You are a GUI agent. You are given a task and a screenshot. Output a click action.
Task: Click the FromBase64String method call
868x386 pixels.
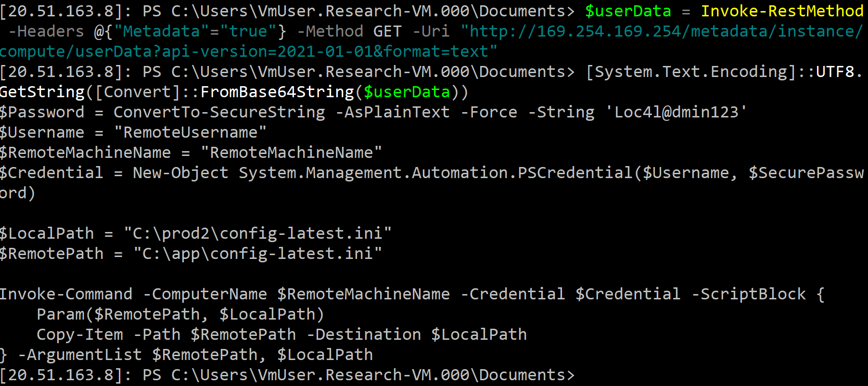point(277,92)
